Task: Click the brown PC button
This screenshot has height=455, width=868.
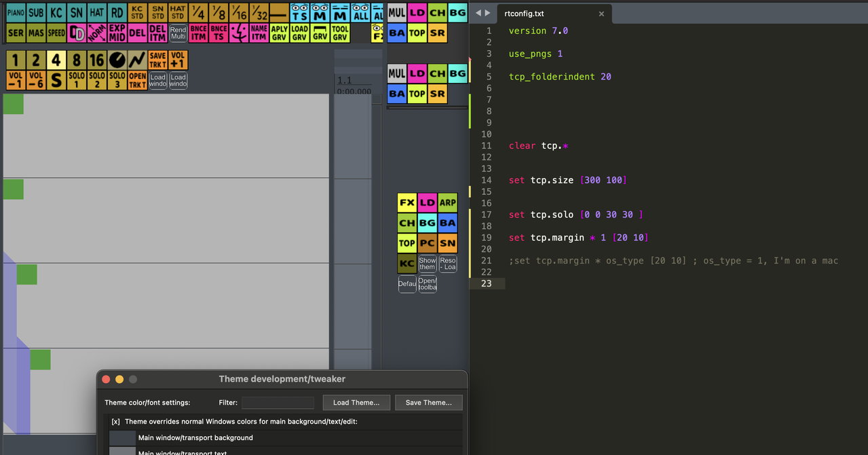Action: coord(427,243)
